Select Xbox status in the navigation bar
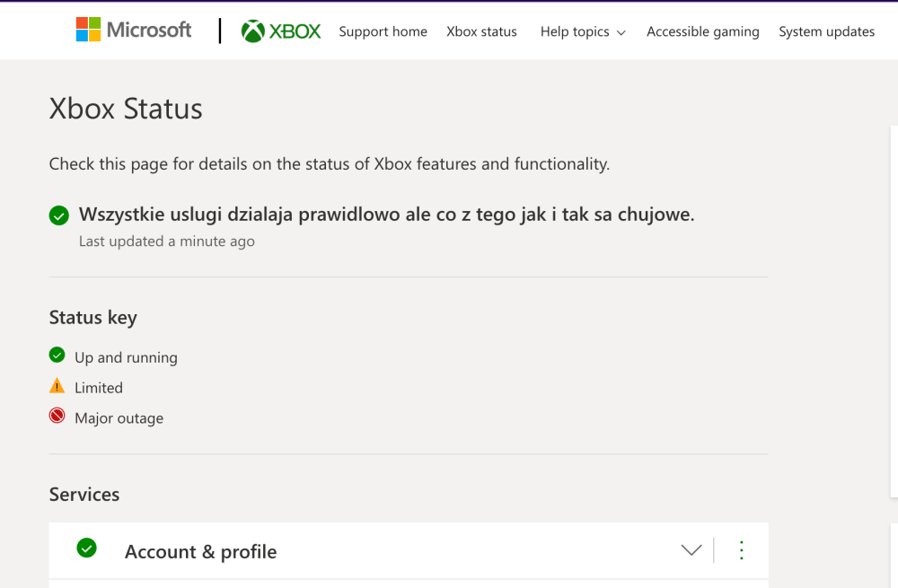Viewport: 898px width, 588px height. (x=481, y=31)
